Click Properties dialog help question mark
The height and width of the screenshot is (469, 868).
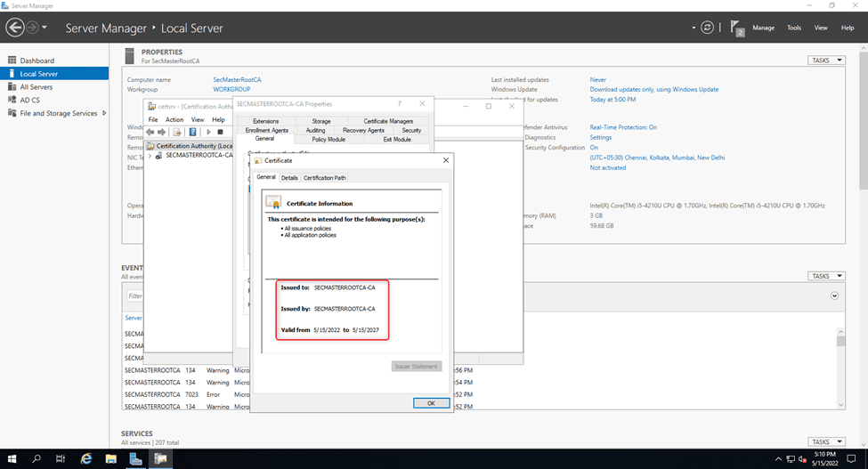(399, 104)
